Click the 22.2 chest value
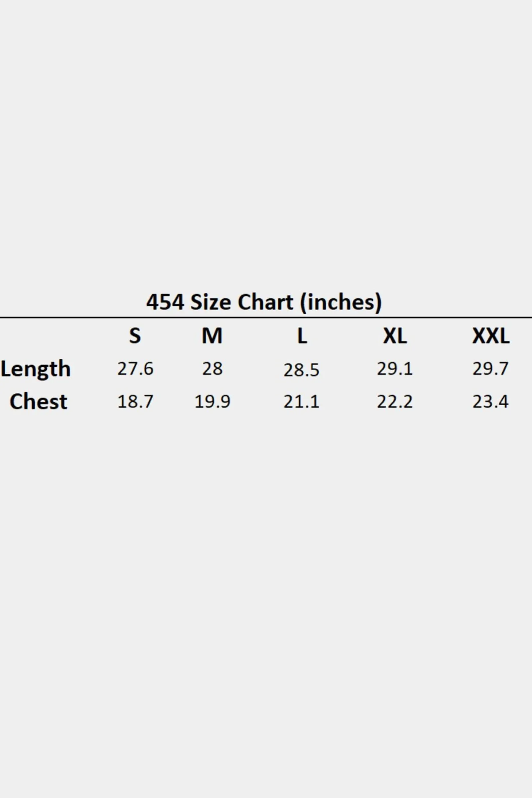 pyautogui.click(x=395, y=401)
